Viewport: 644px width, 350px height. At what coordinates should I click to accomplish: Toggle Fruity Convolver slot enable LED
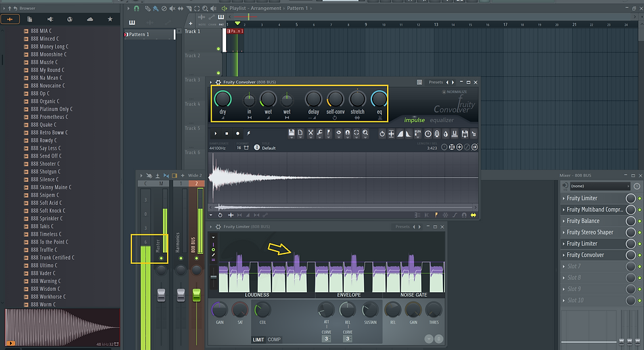[x=639, y=255]
